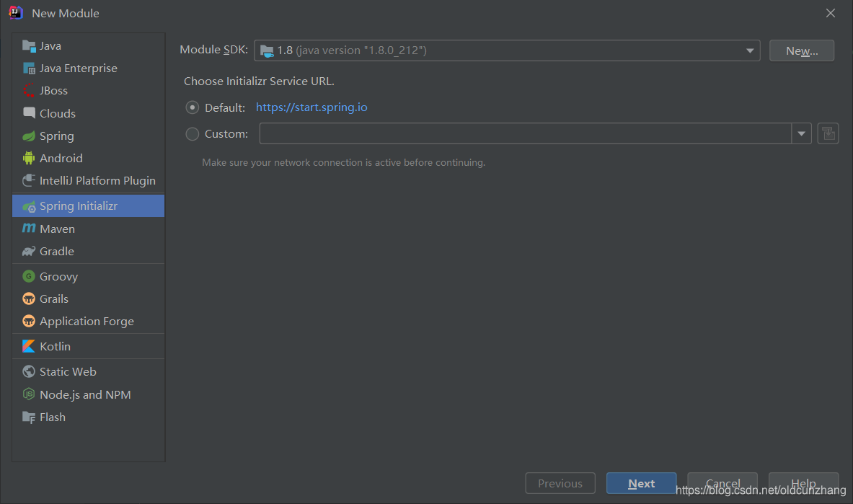Open the Module SDK dropdown
Viewport: 853px width, 504px height.
(x=507, y=50)
